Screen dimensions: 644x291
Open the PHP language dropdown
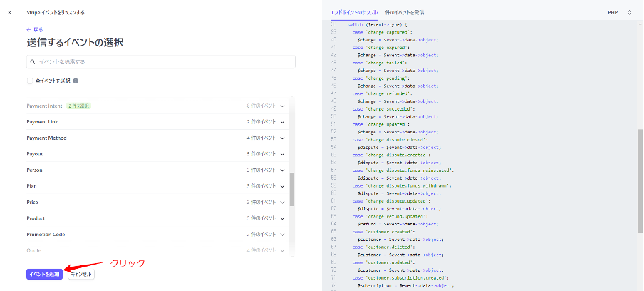[x=619, y=12]
